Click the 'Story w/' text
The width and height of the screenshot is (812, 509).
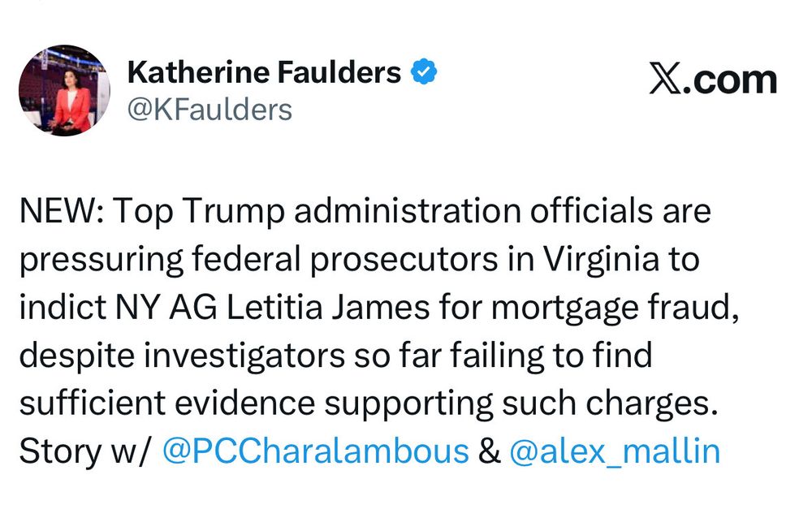pyautogui.click(x=85, y=451)
